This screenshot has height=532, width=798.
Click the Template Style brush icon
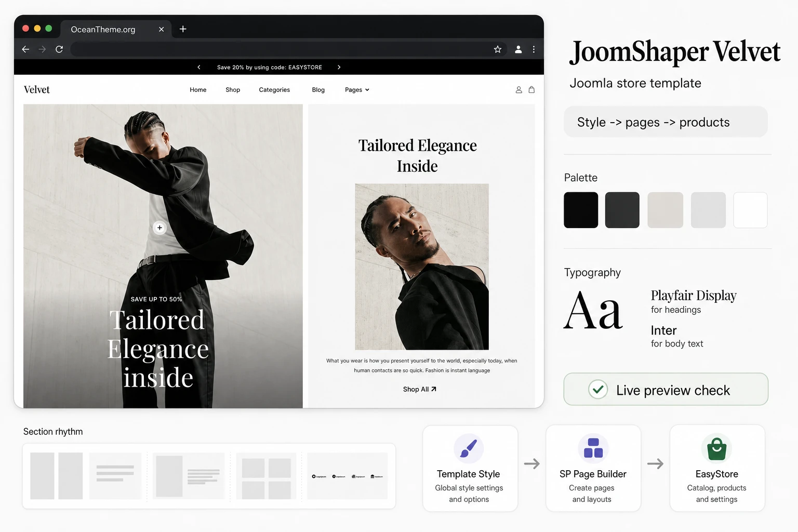pos(469,448)
